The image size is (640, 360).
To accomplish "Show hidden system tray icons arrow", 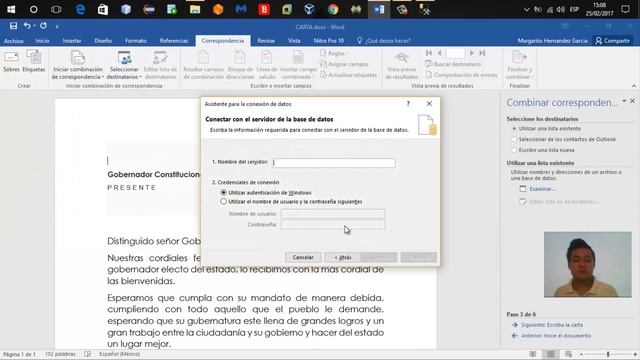I will coord(527,9).
